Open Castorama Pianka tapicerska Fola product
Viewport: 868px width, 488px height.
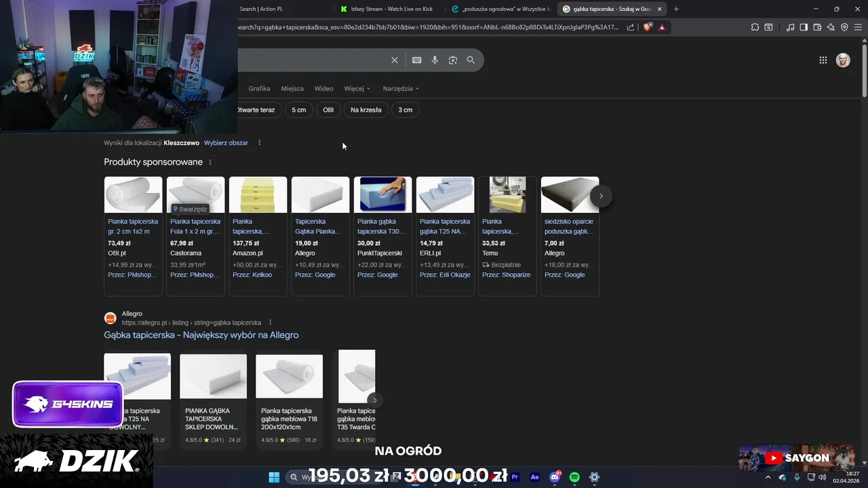click(x=195, y=236)
